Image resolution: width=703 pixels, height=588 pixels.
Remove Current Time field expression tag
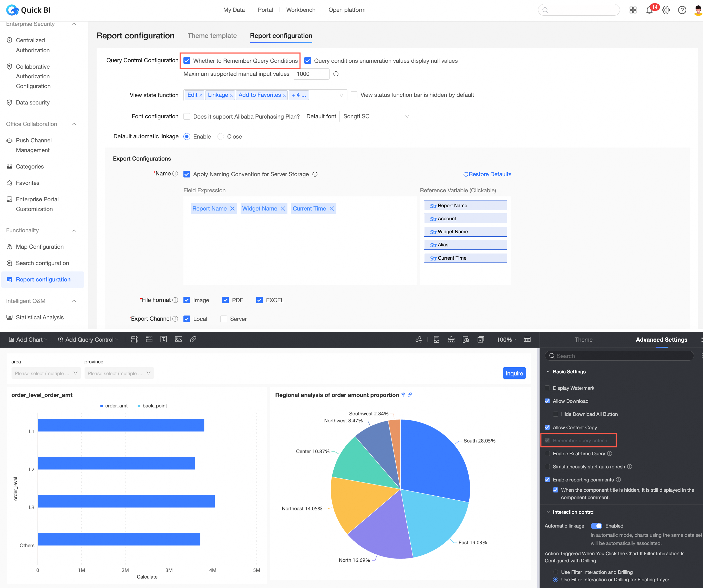[332, 208]
